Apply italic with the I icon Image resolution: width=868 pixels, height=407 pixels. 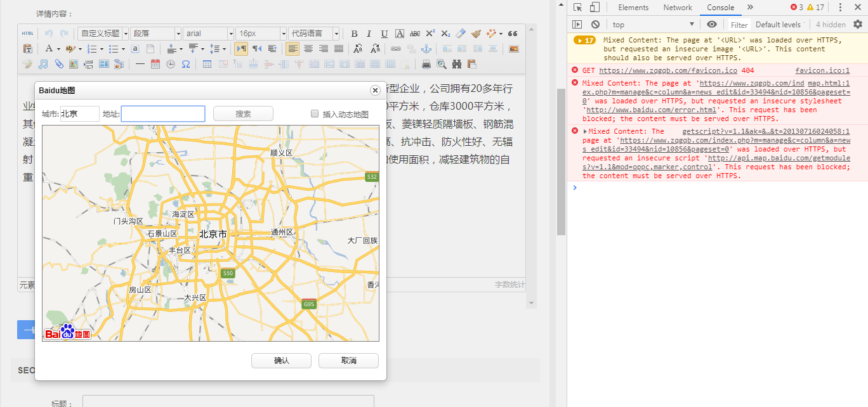point(369,34)
